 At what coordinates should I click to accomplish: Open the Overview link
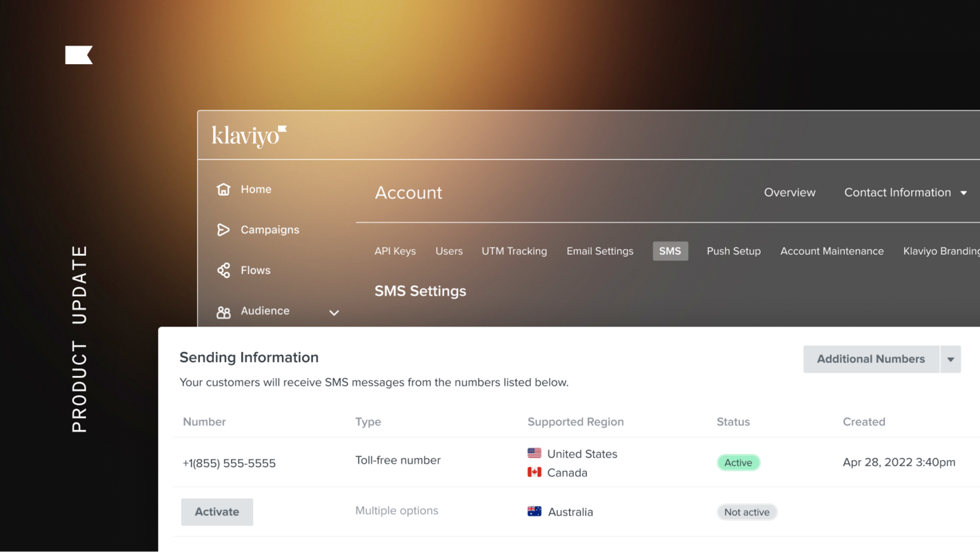click(790, 193)
